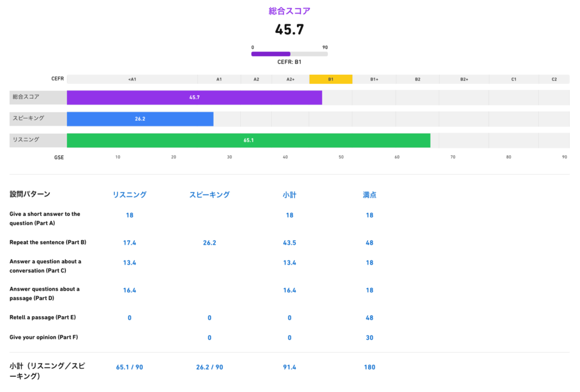Click the 小計 column header

(289, 195)
